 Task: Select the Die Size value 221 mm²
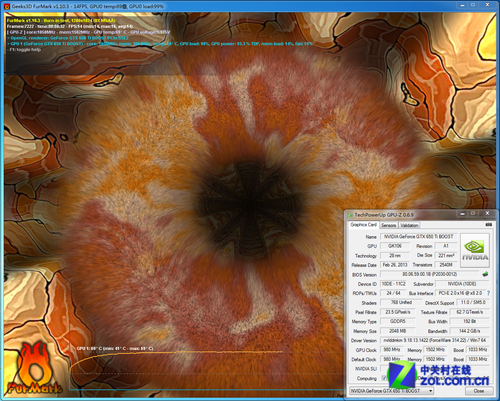pos(446,255)
